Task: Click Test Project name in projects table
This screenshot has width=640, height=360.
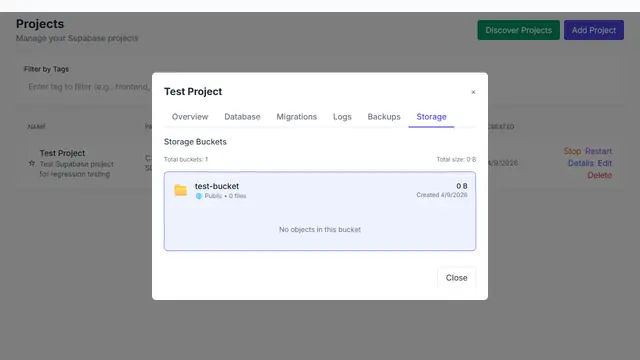Action: pyautogui.click(x=62, y=153)
